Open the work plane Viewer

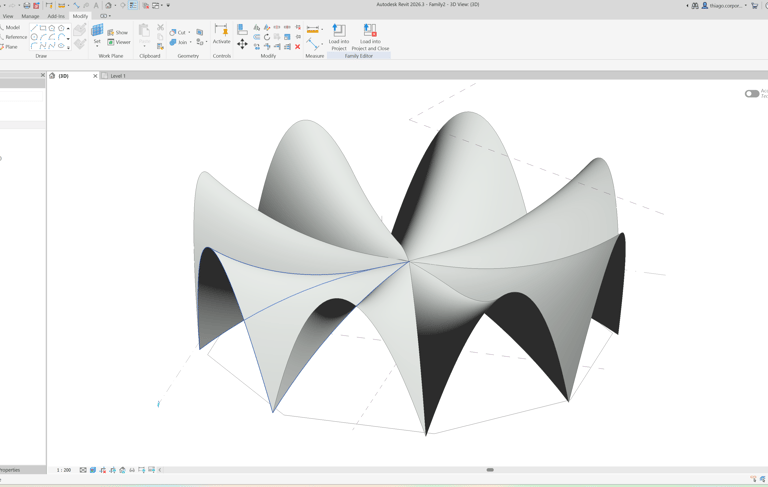coord(119,42)
